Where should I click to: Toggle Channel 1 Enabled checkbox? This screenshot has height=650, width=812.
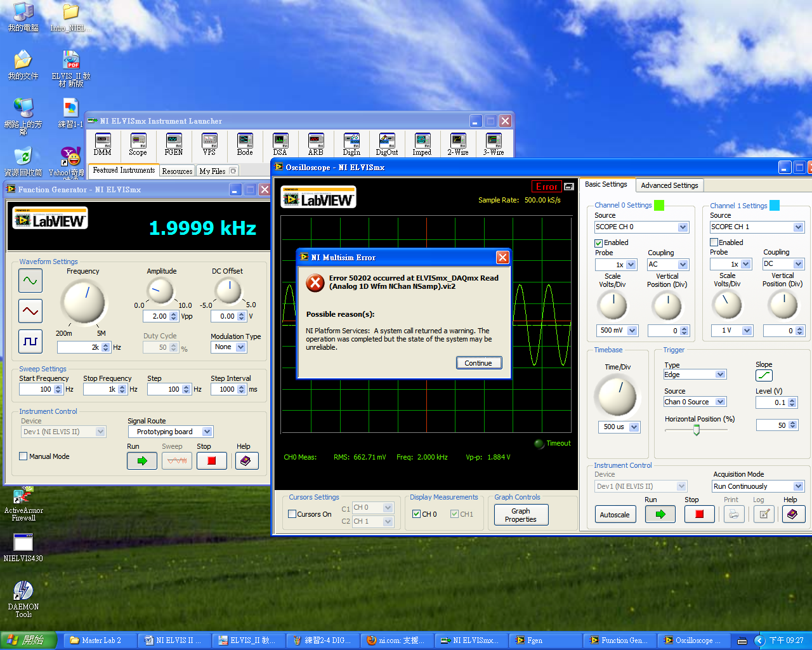tap(714, 242)
